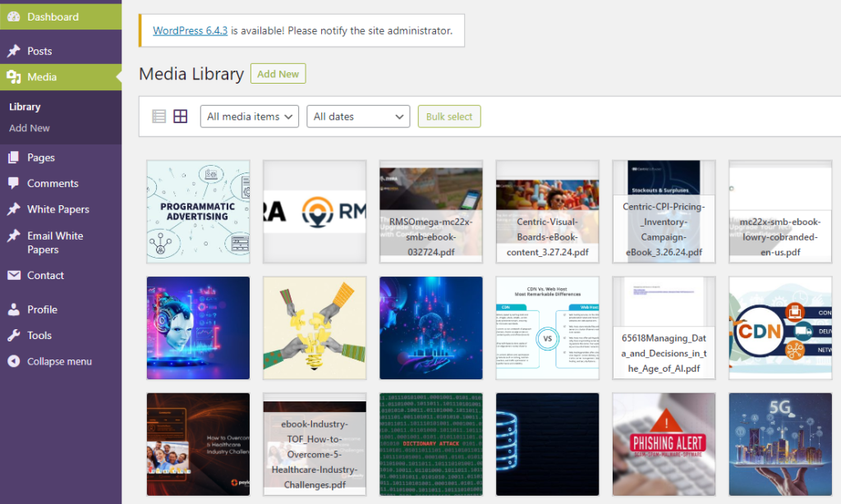
Task: Click the White Papers pin icon
Action: 14,209
